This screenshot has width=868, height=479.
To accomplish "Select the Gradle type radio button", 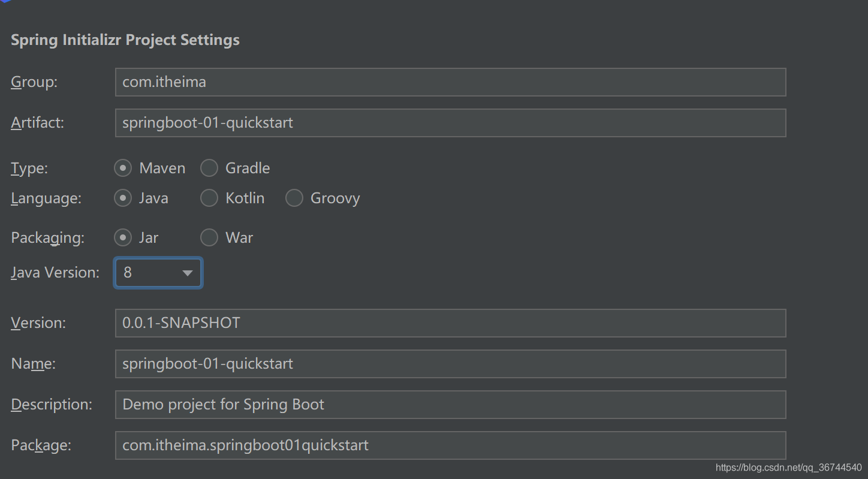I will 209,168.
